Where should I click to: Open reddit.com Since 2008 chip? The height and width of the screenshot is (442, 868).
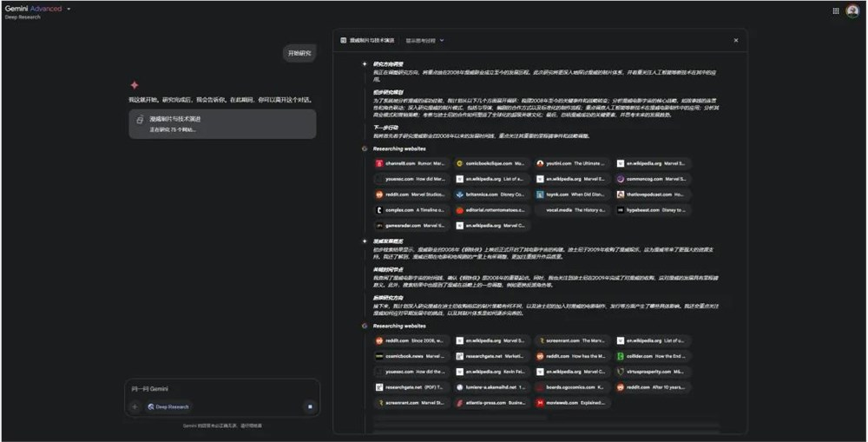[x=411, y=340]
